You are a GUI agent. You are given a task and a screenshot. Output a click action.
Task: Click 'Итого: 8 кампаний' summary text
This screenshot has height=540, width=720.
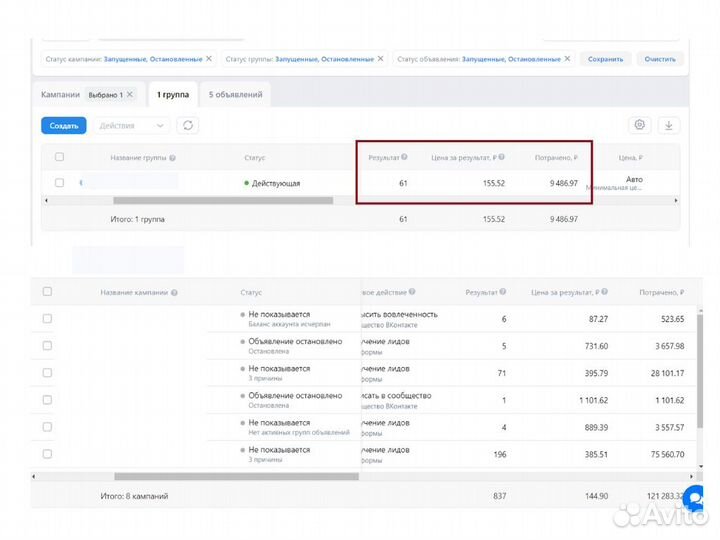pos(134,496)
